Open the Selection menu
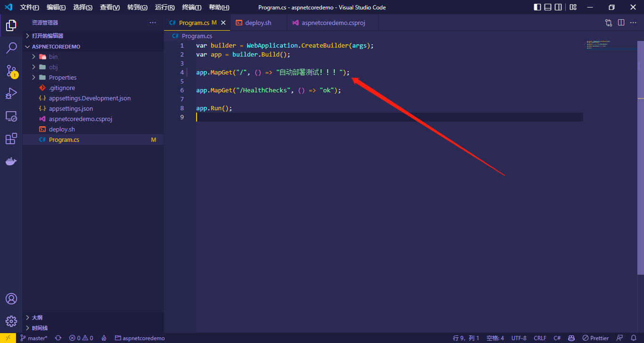Viewport: 644px width, 343px height. click(83, 7)
